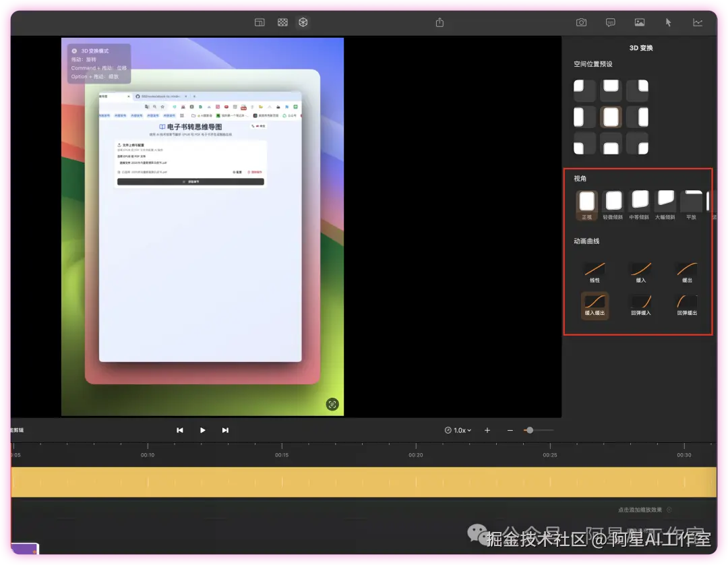Select middle-right spatial position preset

(637, 117)
